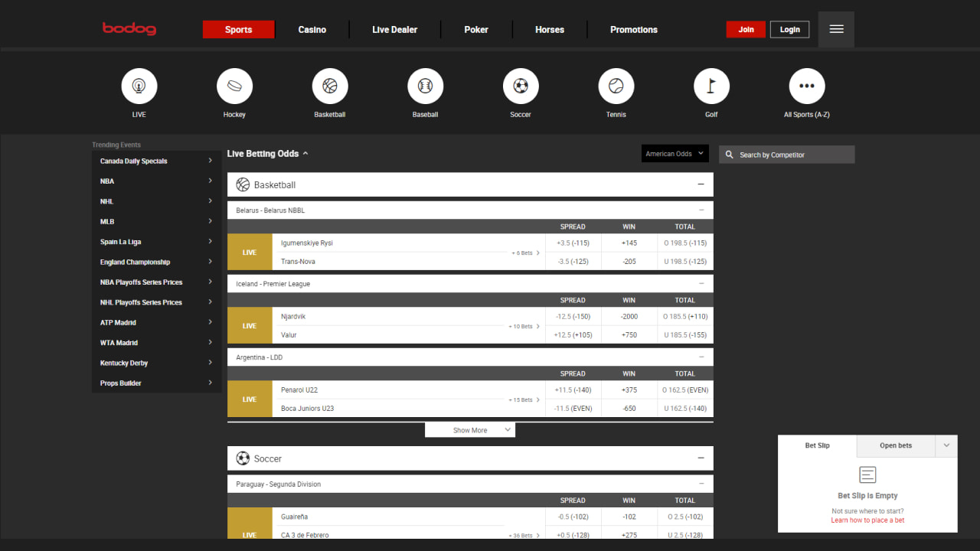Collapse Belarus - Belarus NBBL league

click(701, 210)
